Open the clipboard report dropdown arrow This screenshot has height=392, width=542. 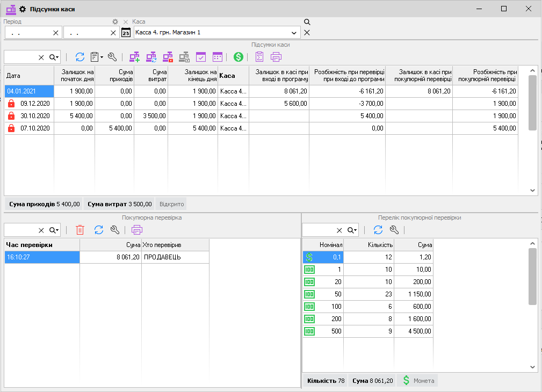(x=102, y=57)
